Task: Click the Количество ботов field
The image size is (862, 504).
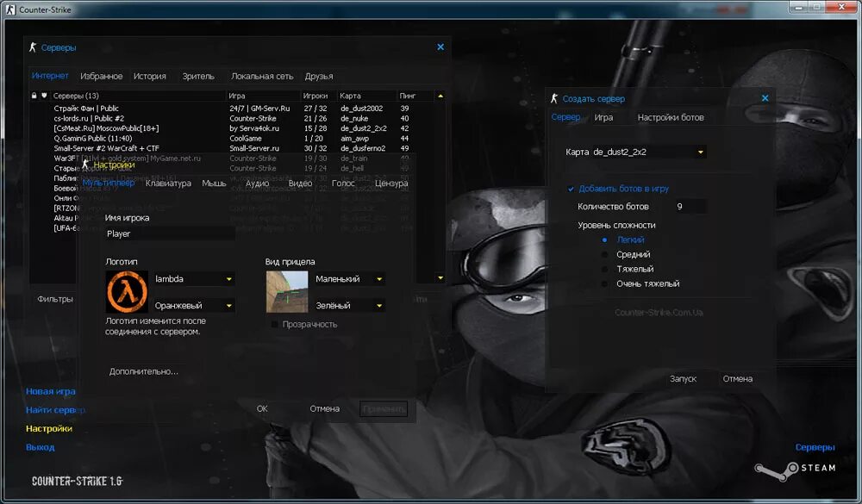Action: tap(690, 207)
